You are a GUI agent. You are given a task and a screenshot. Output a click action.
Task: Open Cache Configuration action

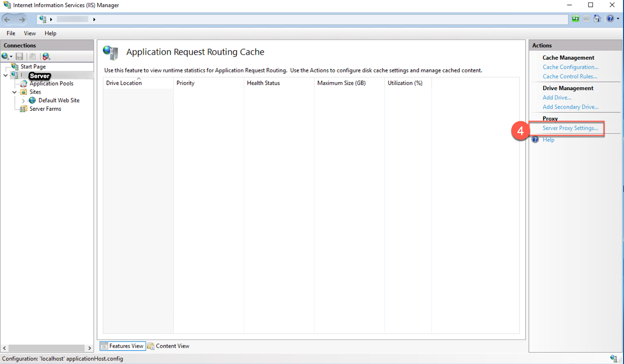click(570, 67)
